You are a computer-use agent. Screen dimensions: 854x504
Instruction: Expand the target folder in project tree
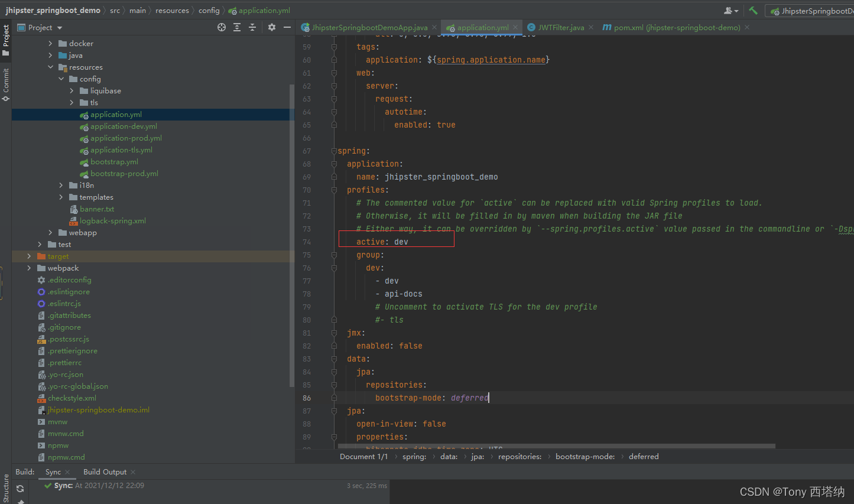coord(29,256)
